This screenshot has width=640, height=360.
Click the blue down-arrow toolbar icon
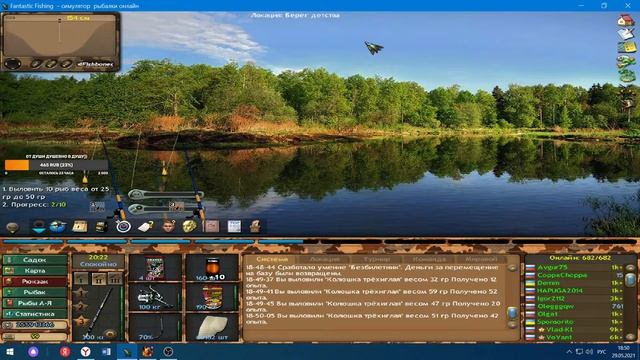39,227
